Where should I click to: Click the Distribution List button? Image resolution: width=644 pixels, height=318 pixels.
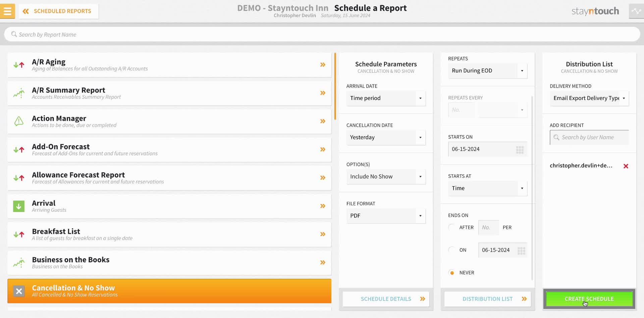pyautogui.click(x=488, y=299)
